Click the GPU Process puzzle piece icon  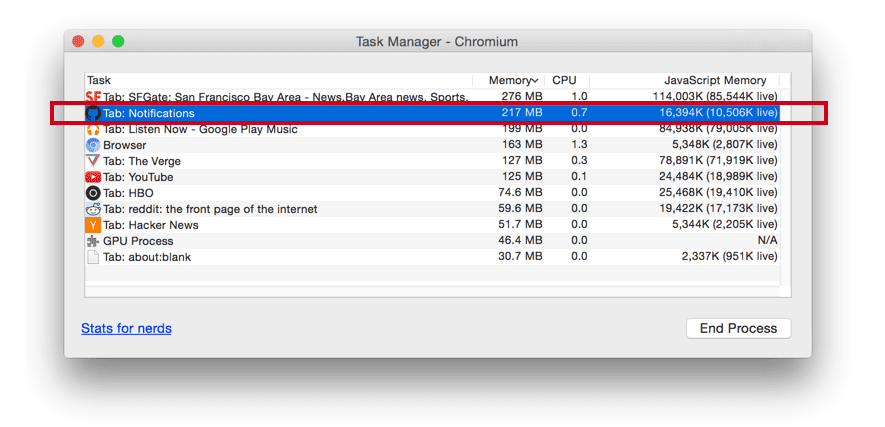pyautogui.click(x=93, y=241)
